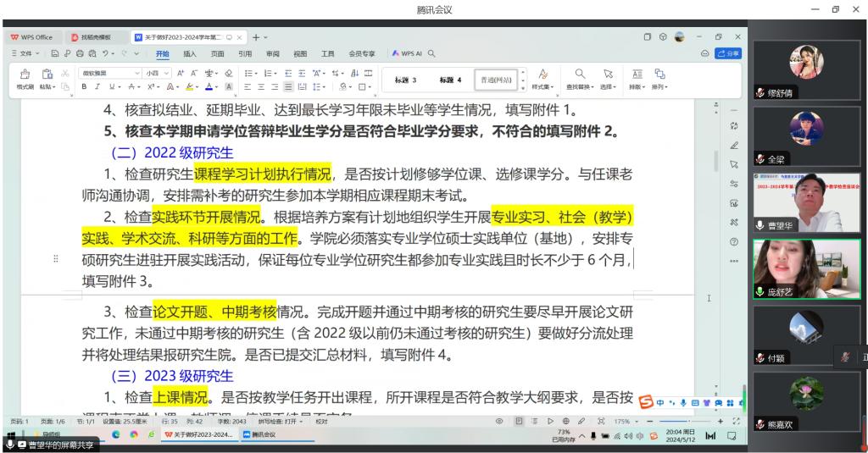Pick the yellow text highlight color
868x453 pixels.
189,87
